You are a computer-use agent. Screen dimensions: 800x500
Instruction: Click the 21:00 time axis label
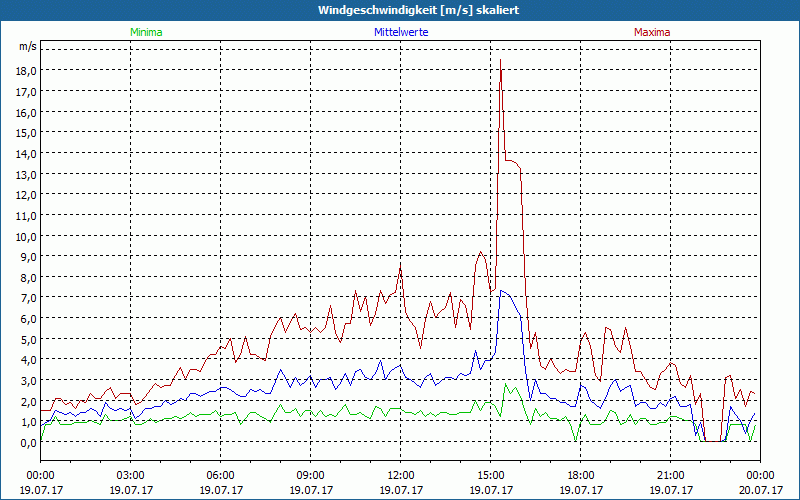pos(670,476)
